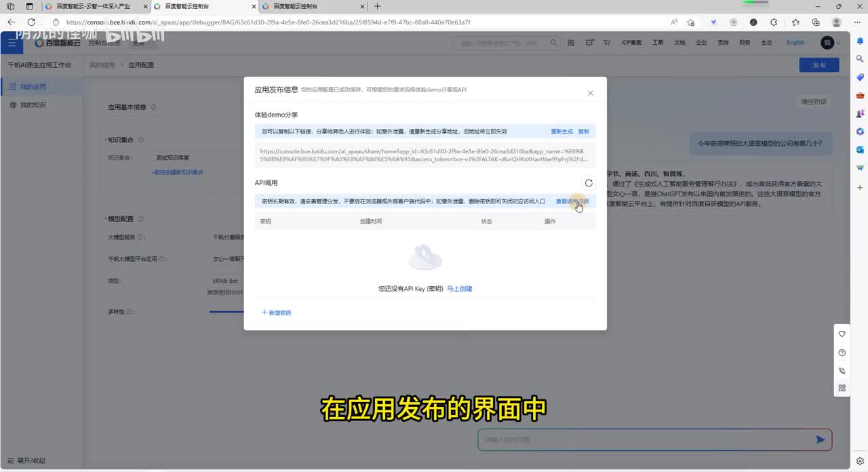Click the search magnifier icon in header
The width and height of the screenshot is (868, 472).
[x=553, y=43]
